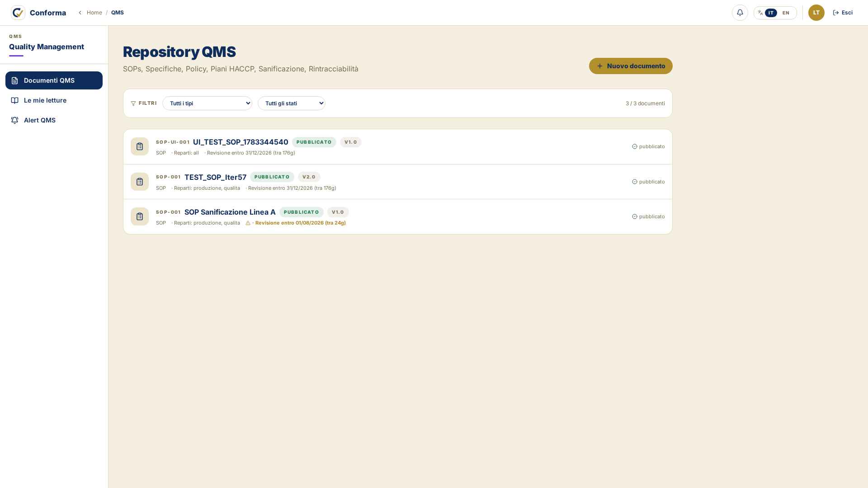Click the V1.0 badge of UI_TEST_SOP_1783344540

tap(351, 142)
